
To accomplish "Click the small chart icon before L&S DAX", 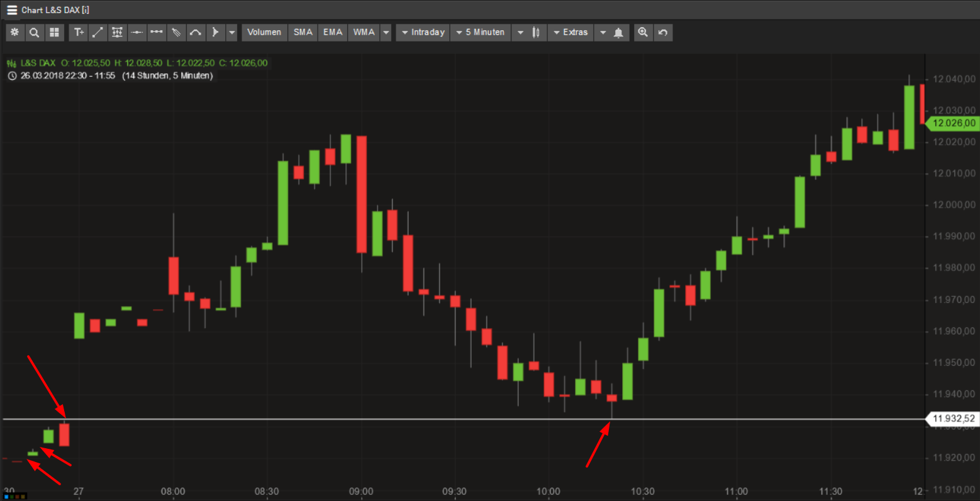I will (x=11, y=63).
